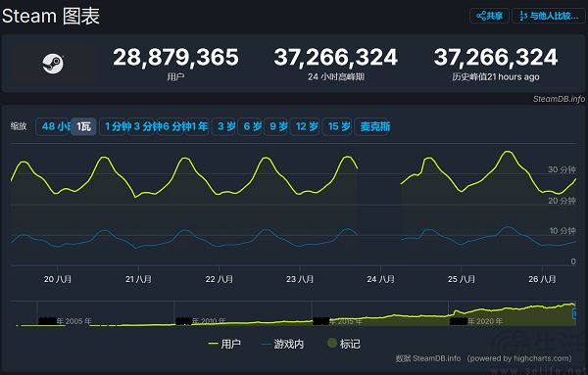Toggle the 游戏内 legend series
The height and width of the screenshot is (375, 588).
(283, 344)
